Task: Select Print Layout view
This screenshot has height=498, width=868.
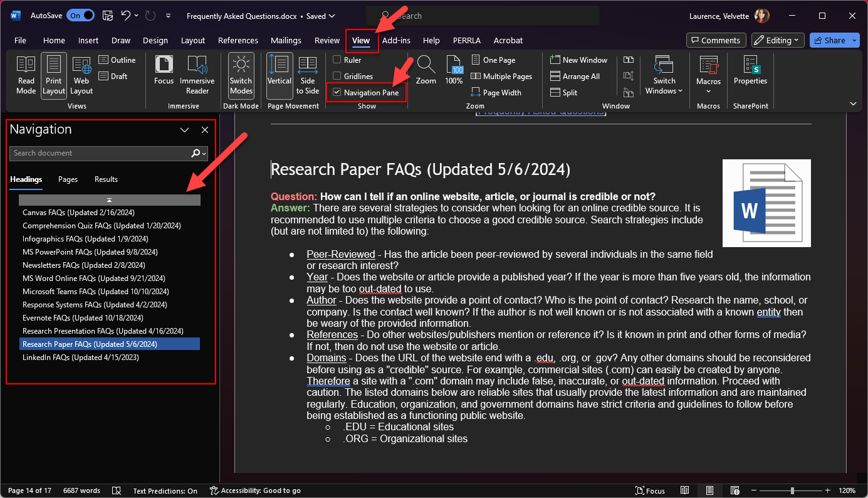Action: point(54,75)
